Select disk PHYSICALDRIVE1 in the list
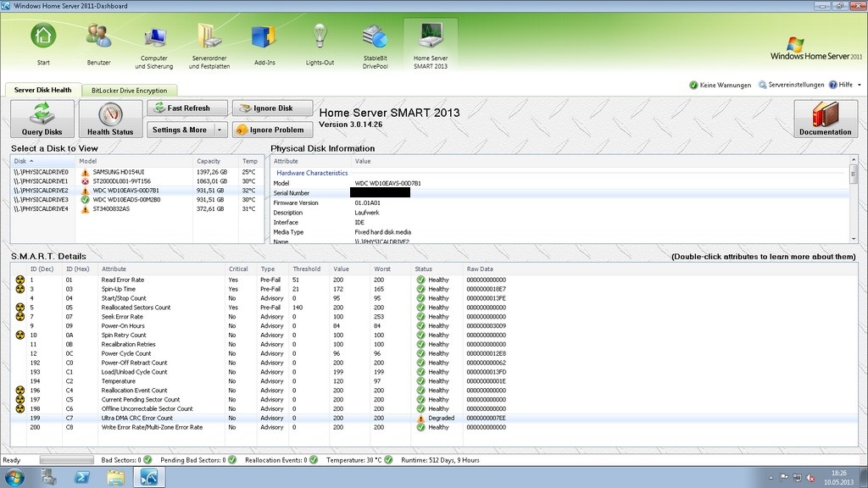 (136, 181)
